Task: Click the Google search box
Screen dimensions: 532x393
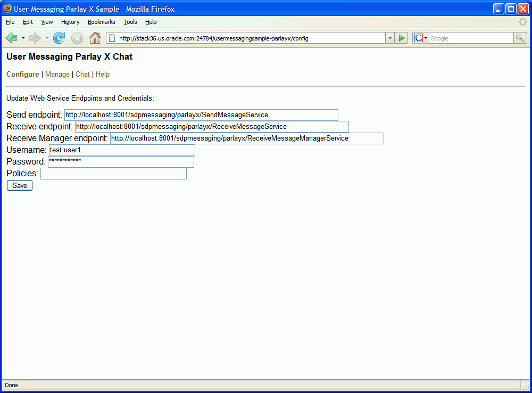Action: pyautogui.click(x=471, y=38)
